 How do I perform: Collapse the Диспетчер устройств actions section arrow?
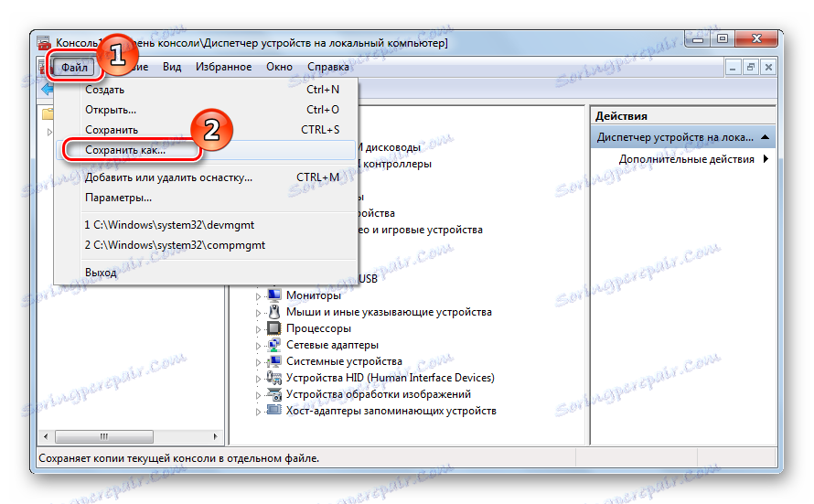pos(765,137)
